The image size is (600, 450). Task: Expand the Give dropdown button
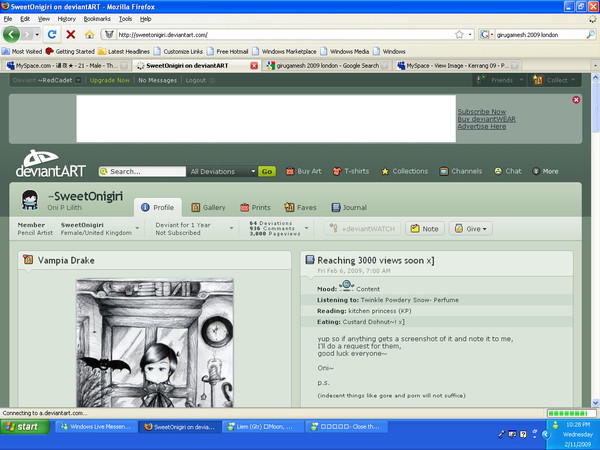tap(471, 229)
